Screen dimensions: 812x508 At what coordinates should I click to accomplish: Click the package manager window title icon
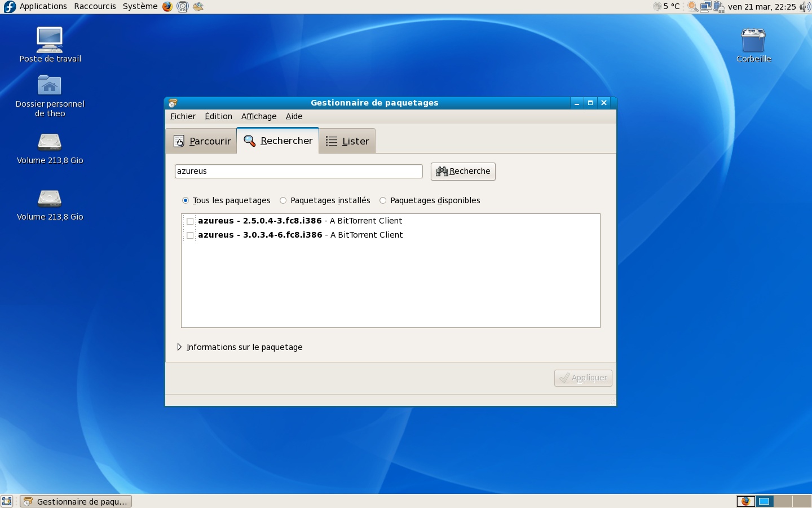pos(173,103)
